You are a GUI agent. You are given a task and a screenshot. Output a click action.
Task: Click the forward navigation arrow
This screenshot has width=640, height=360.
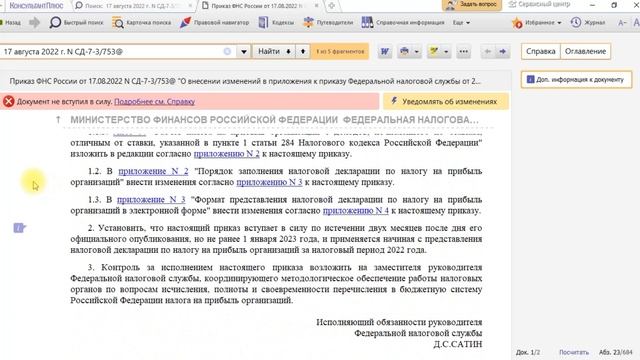35,22
